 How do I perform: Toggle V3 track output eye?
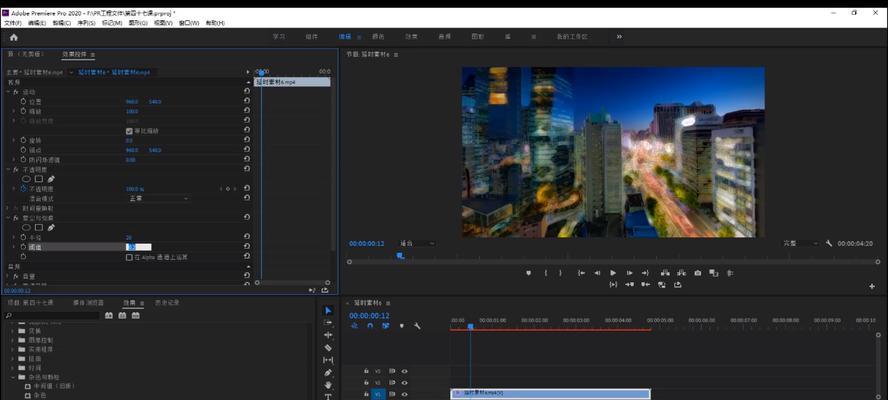pyautogui.click(x=405, y=371)
